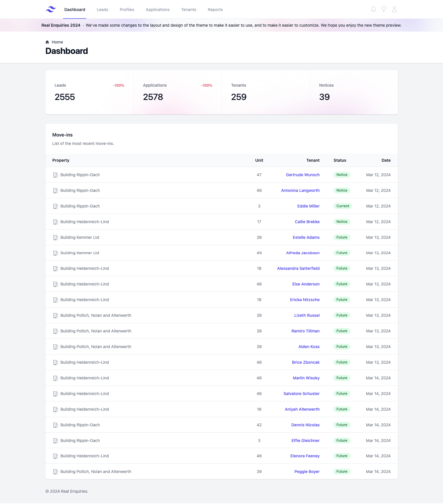The width and height of the screenshot is (443, 504).
Task: Click the Current status badge
Action: coord(342,206)
